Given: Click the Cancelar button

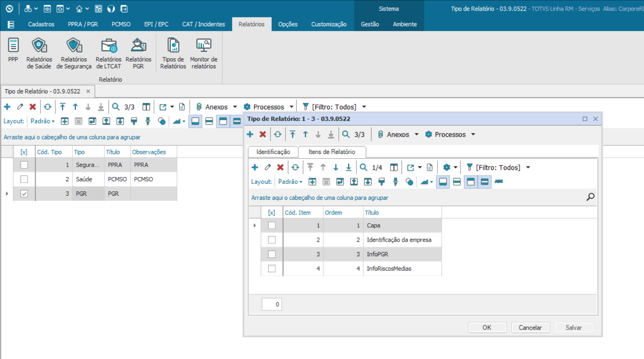Looking at the screenshot, I should point(530,327).
